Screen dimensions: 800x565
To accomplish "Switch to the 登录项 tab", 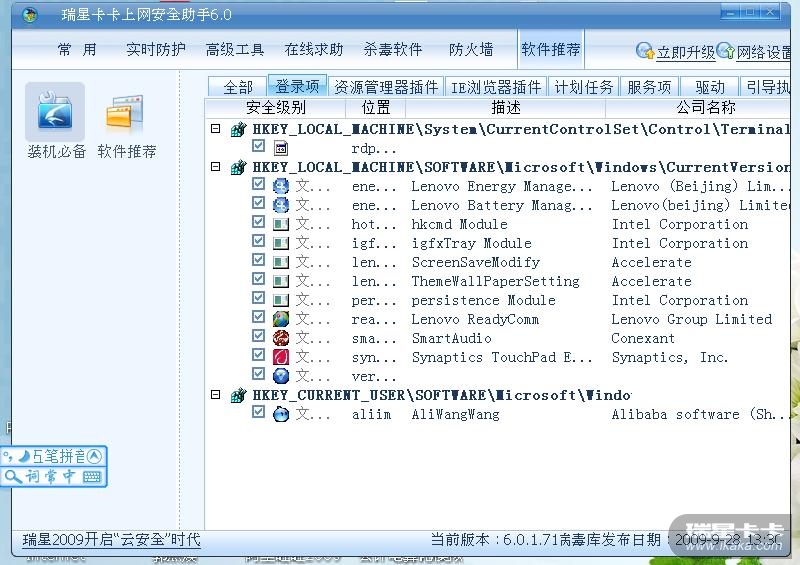I will [297, 86].
